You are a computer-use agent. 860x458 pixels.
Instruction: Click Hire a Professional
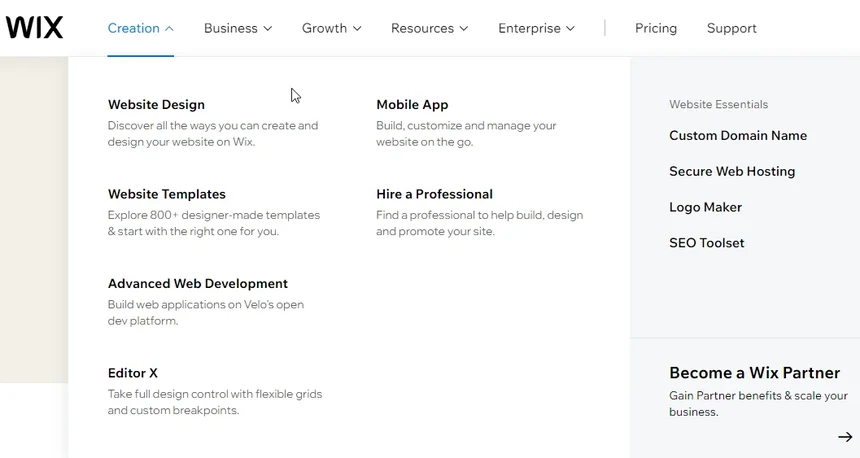tap(434, 194)
